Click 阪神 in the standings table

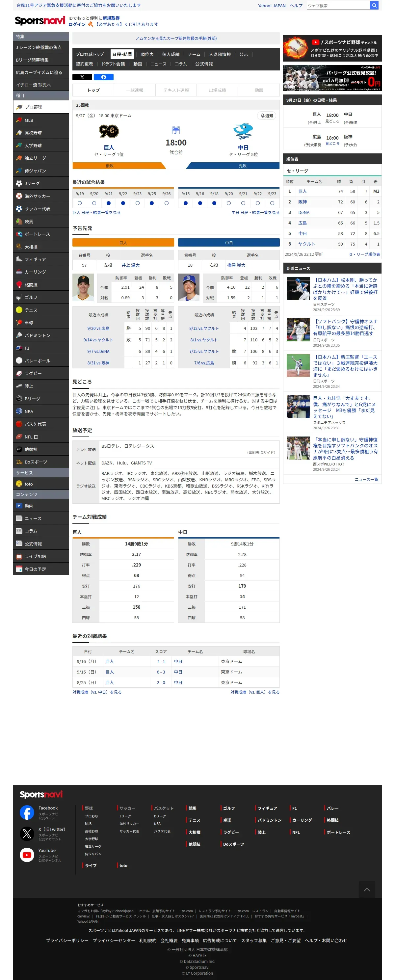pos(303,202)
